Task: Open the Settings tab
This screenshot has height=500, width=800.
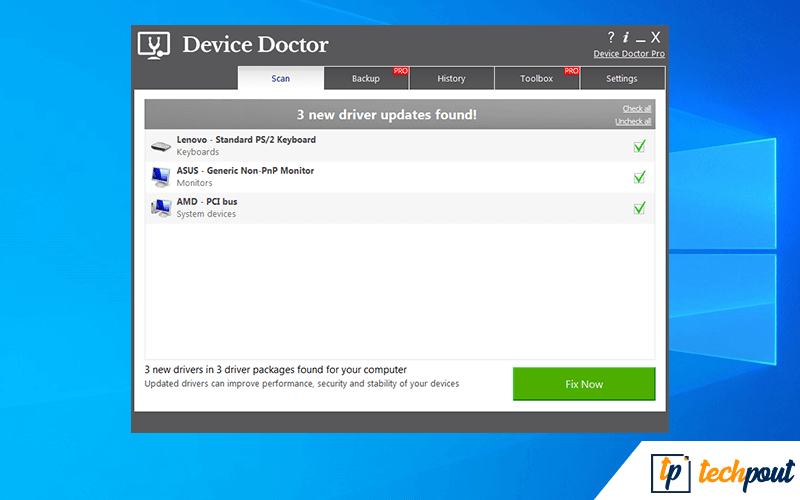Action: (622, 79)
